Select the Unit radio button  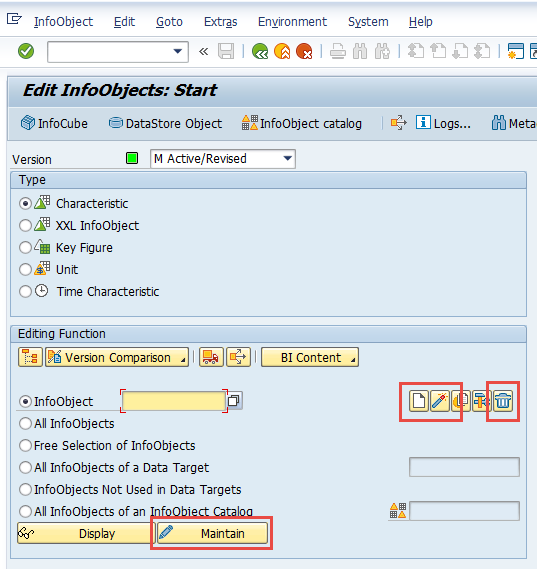(25, 270)
